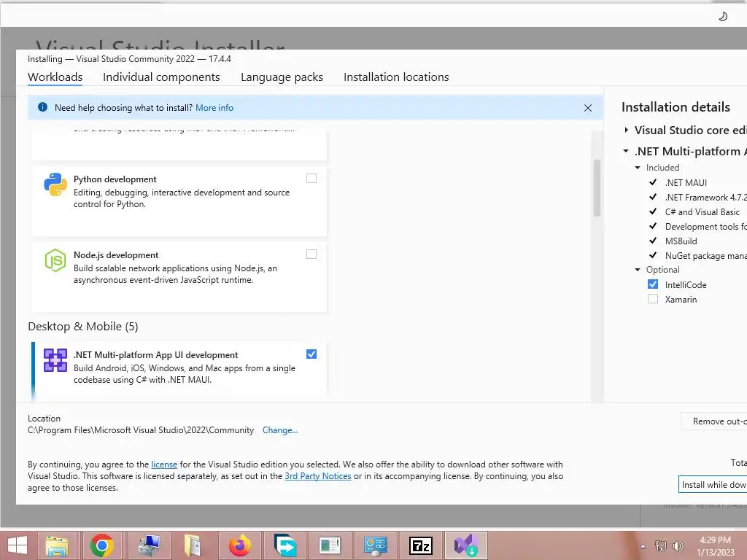
Task: Select the .NET Framework 4.7.2 item
Action: [705, 197]
